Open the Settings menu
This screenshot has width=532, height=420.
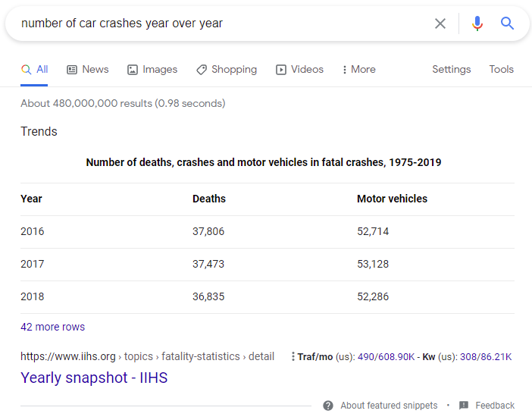452,69
